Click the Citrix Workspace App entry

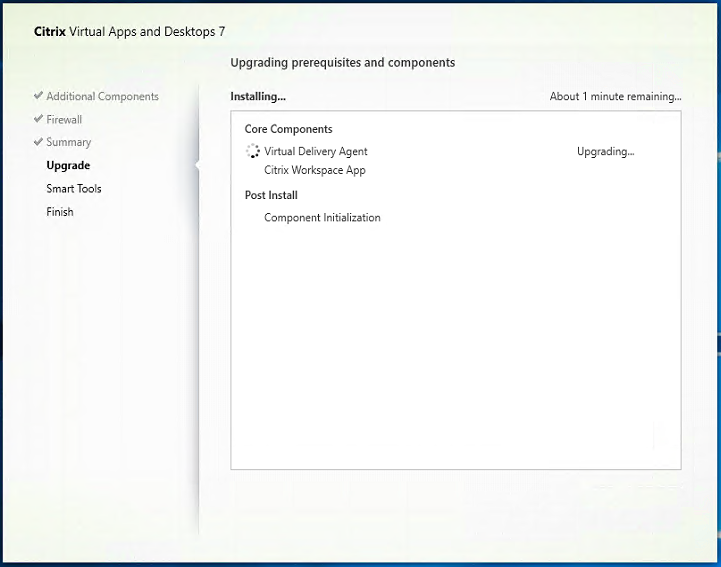click(x=315, y=170)
